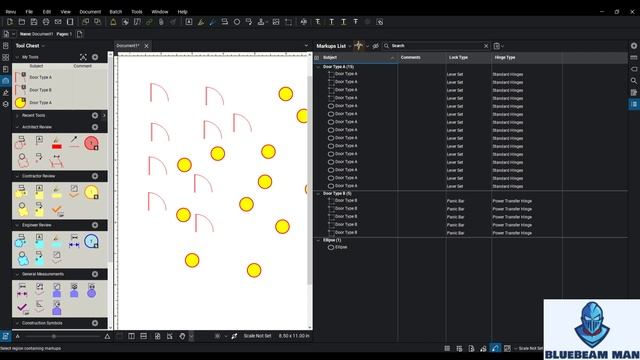Click Scale Not Set in bottom bar

[x=257, y=336]
